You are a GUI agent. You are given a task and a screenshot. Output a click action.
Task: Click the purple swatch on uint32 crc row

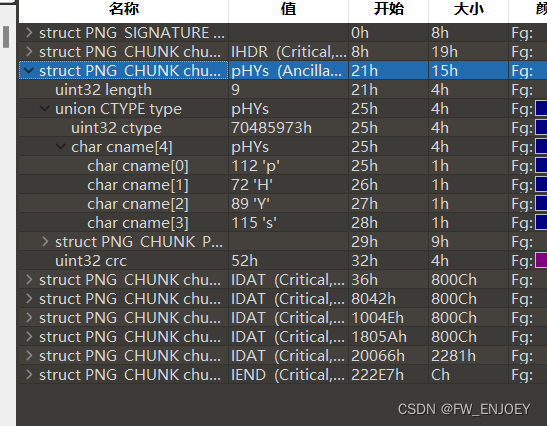(541, 260)
